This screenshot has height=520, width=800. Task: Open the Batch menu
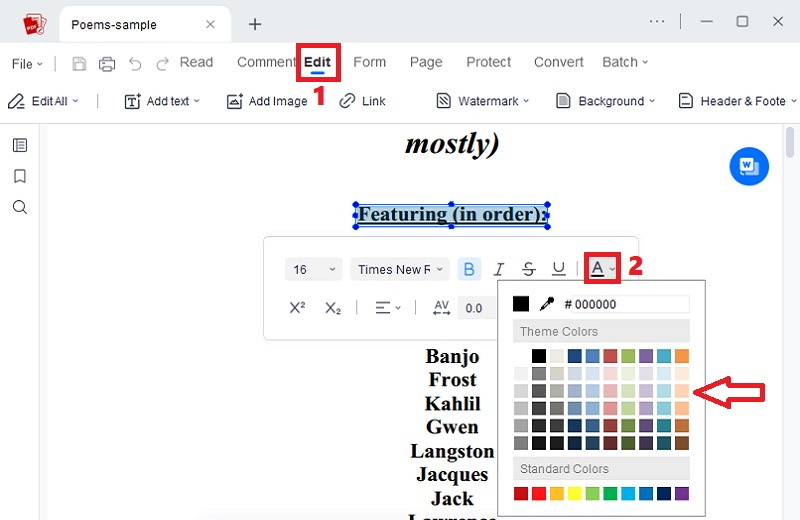point(624,62)
